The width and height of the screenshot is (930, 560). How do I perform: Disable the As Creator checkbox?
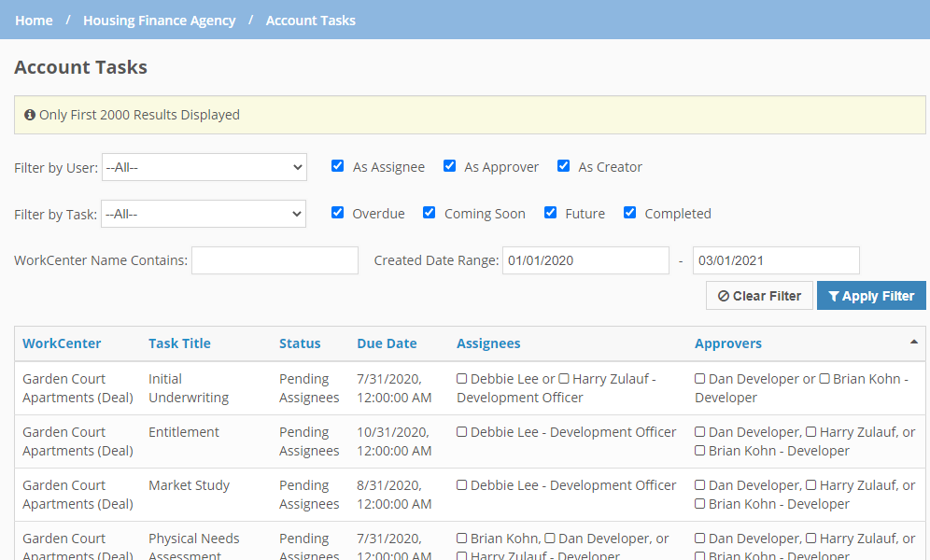pos(563,166)
